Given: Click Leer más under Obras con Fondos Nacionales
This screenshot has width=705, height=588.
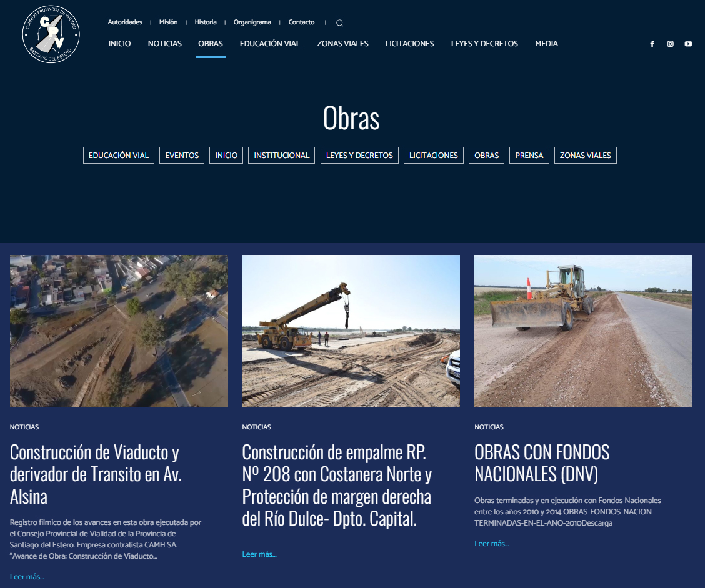Looking at the screenshot, I should [x=491, y=544].
